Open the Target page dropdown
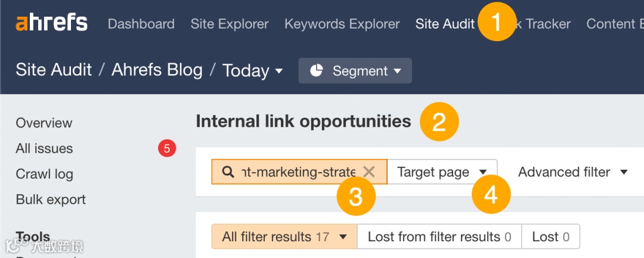This screenshot has width=644, height=258. click(x=442, y=172)
